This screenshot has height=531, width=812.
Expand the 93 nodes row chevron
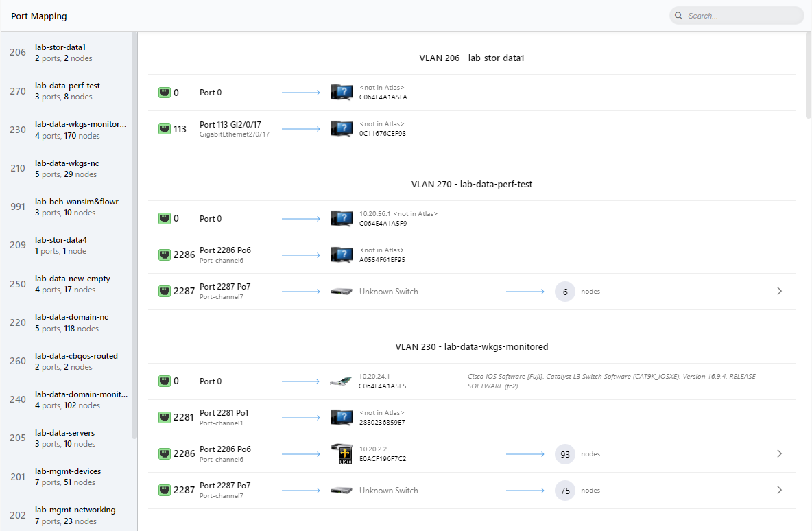(779, 453)
